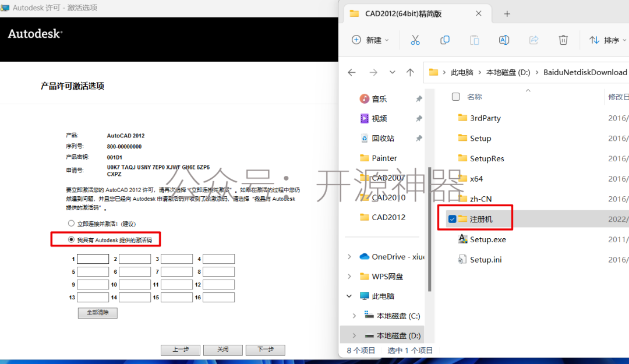
Task: Close the CAD2012(64bit)精简版 tab
Action: 479,13
